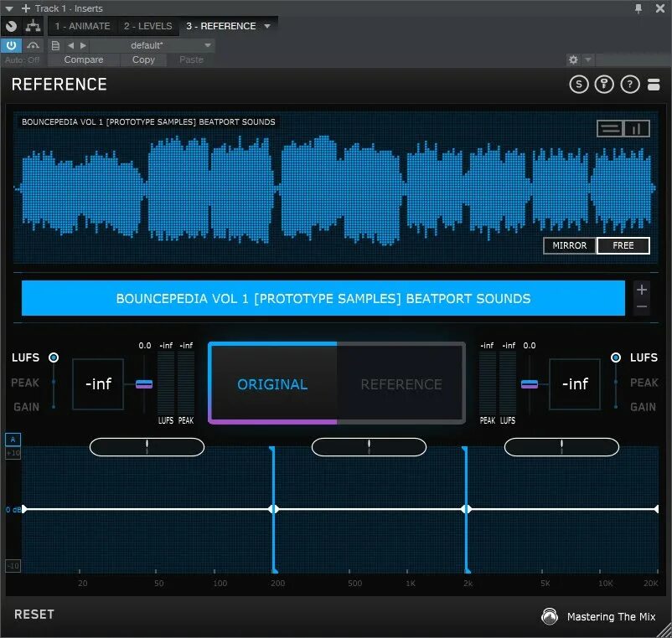Open the insert tab dropdown arrow
The image size is (672, 638).
[x=267, y=26]
